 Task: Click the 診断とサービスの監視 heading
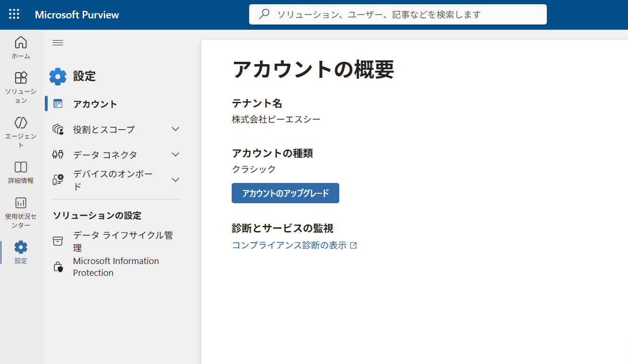(283, 229)
